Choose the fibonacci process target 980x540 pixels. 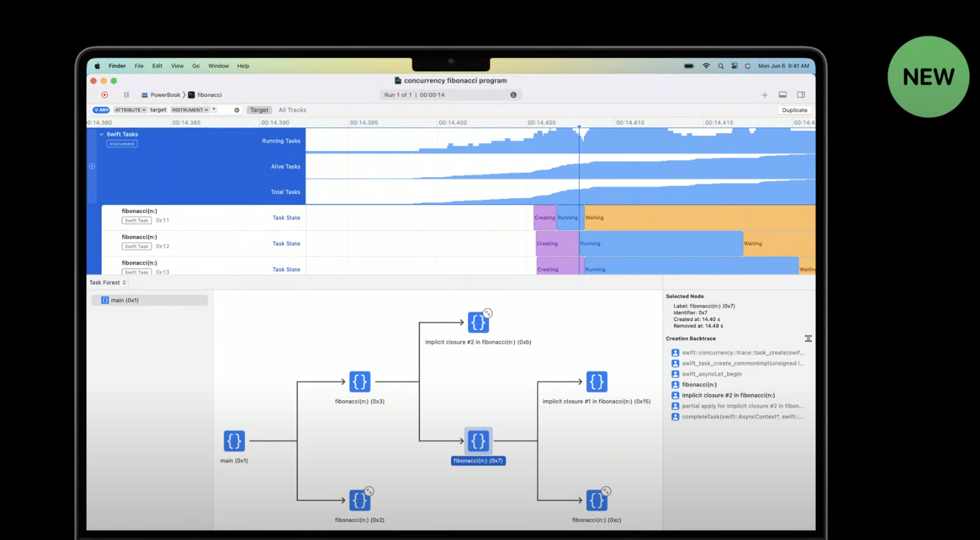205,95
